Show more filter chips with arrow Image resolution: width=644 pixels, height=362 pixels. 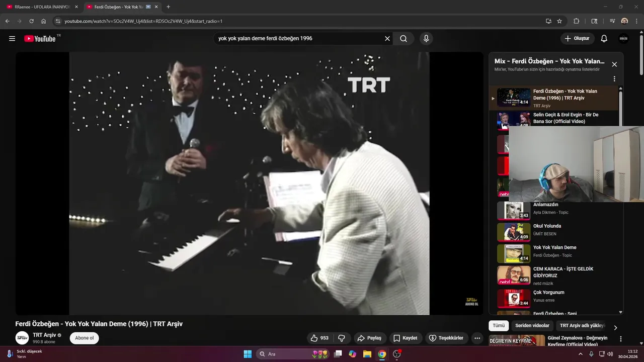point(615,327)
